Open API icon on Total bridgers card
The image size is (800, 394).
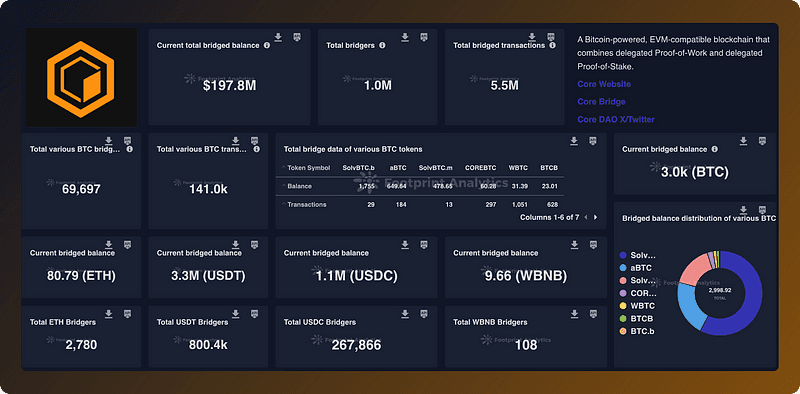pyautogui.click(x=423, y=37)
